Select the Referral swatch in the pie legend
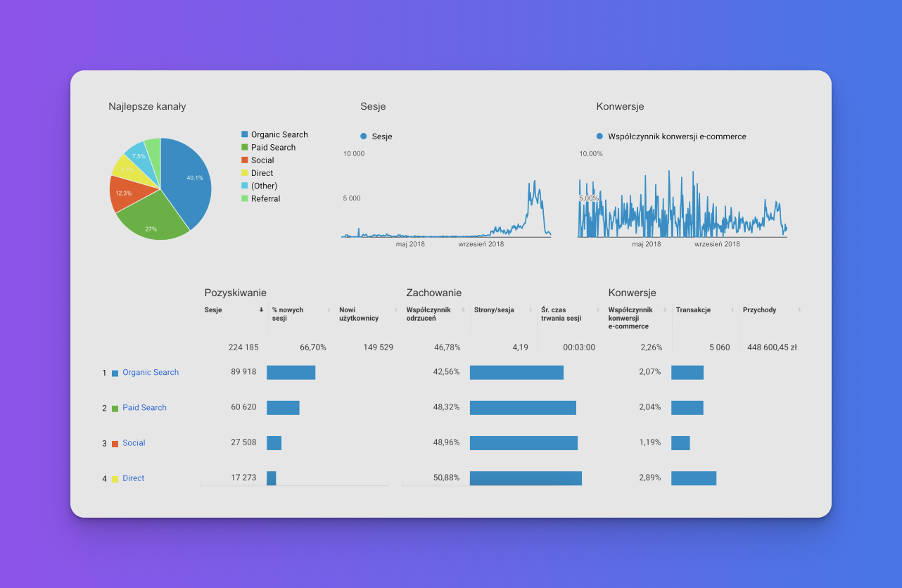The width and height of the screenshot is (902, 588). [x=244, y=198]
